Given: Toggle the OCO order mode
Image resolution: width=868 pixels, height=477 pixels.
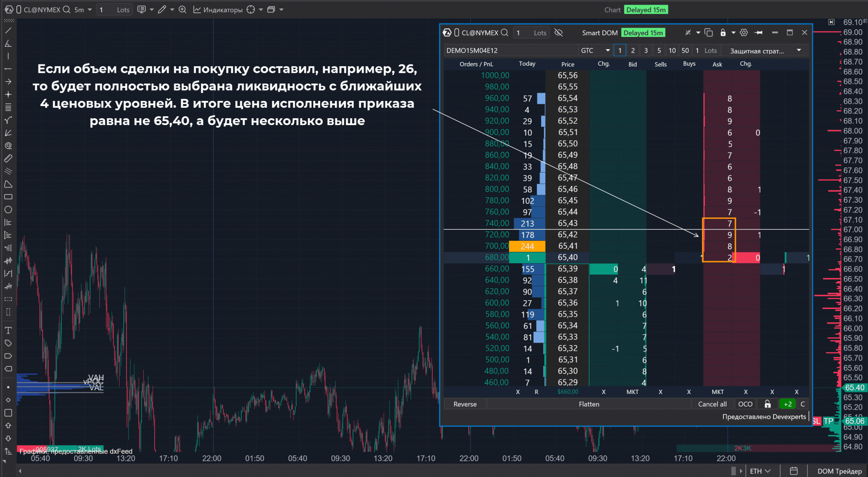Looking at the screenshot, I should click(745, 404).
